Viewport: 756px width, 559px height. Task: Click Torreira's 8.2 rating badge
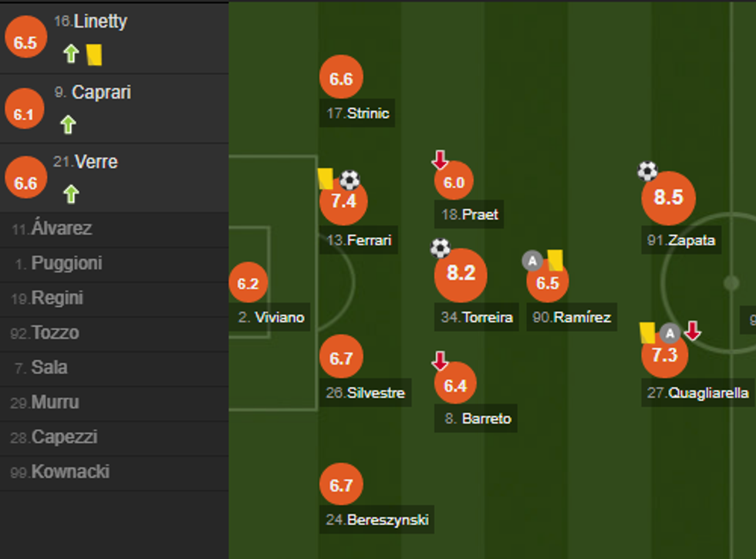click(x=461, y=274)
